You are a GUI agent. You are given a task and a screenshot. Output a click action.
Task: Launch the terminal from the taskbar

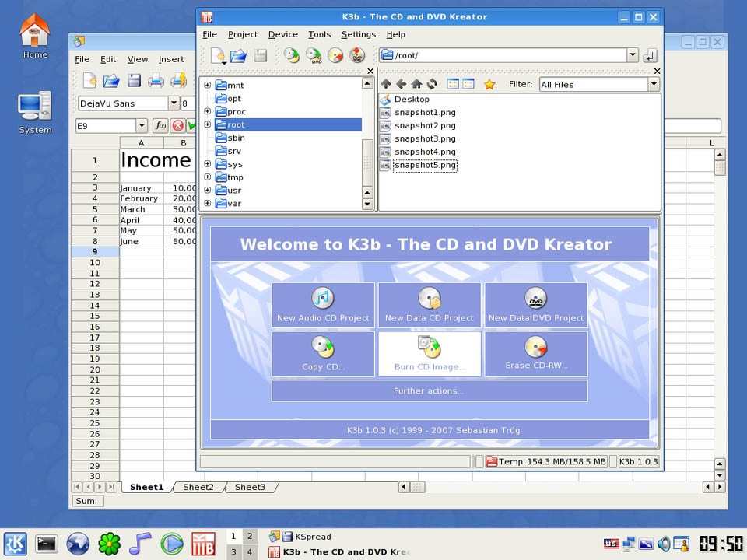pyautogui.click(x=47, y=544)
